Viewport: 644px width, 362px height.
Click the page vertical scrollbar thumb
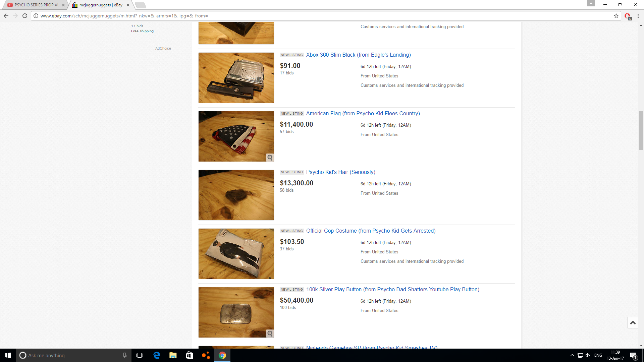tap(641, 131)
